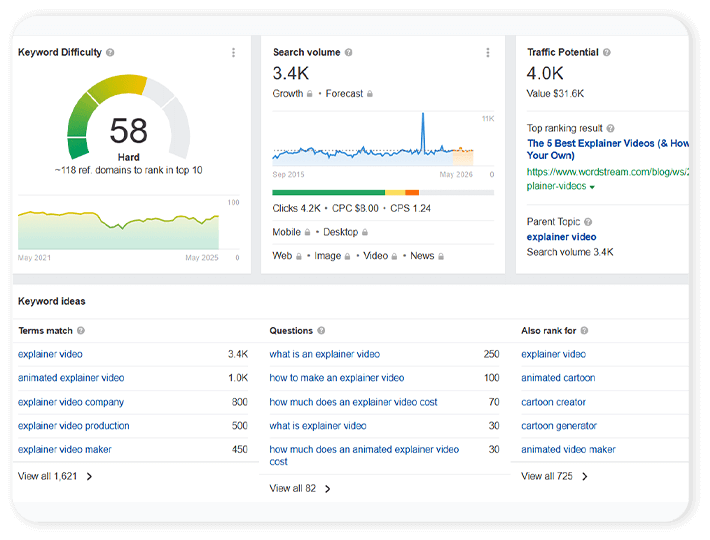The height and width of the screenshot is (540, 710).
Task: Open how much does an animated explainer video cost
Action: point(364,455)
